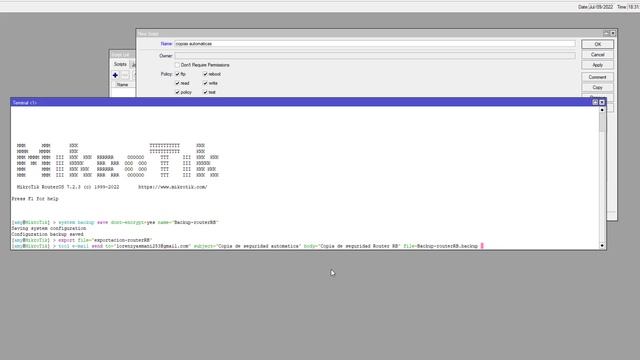The width and height of the screenshot is (640, 360).
Task: Click the 'export file=' command line in Terminal
Action: pos(82,240)
